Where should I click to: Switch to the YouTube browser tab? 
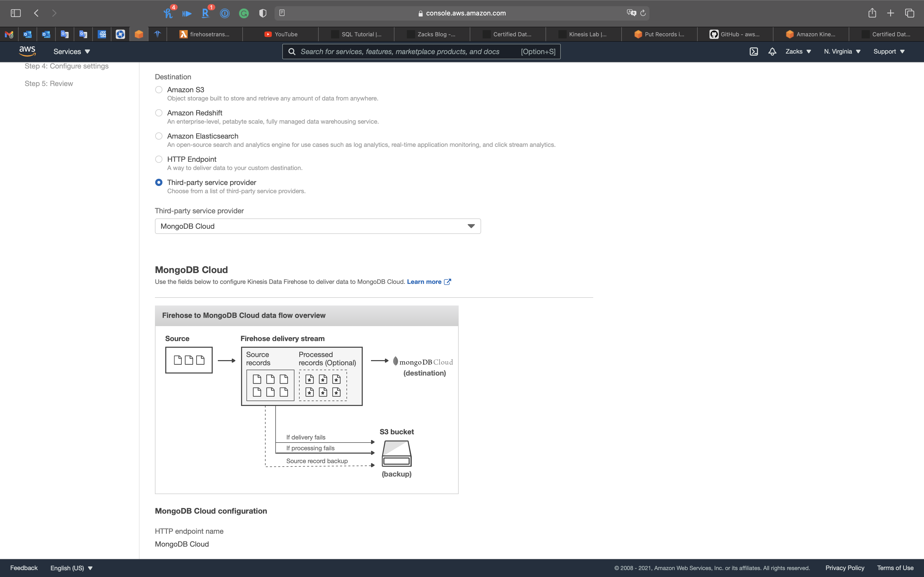coord(281,34)
